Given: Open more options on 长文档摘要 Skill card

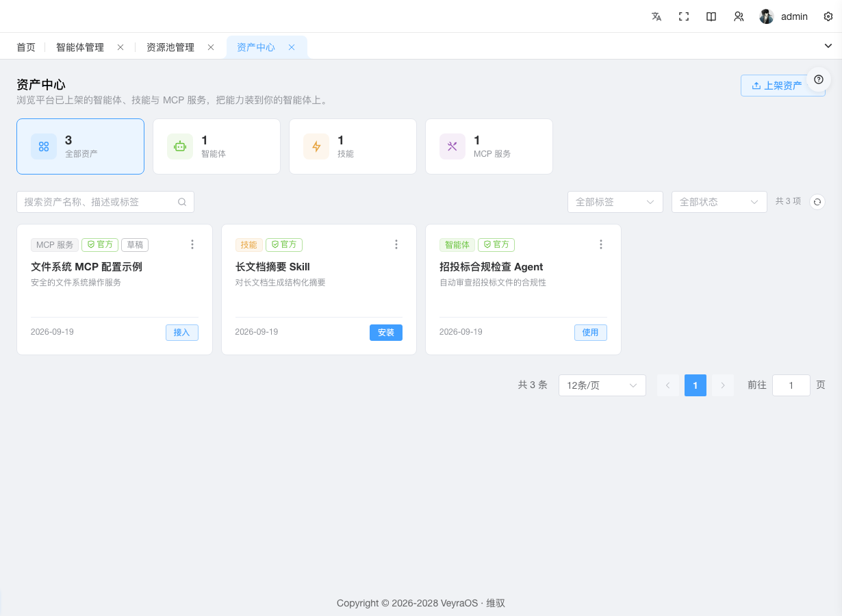Looking at the screenshot, I should point(396,244).
